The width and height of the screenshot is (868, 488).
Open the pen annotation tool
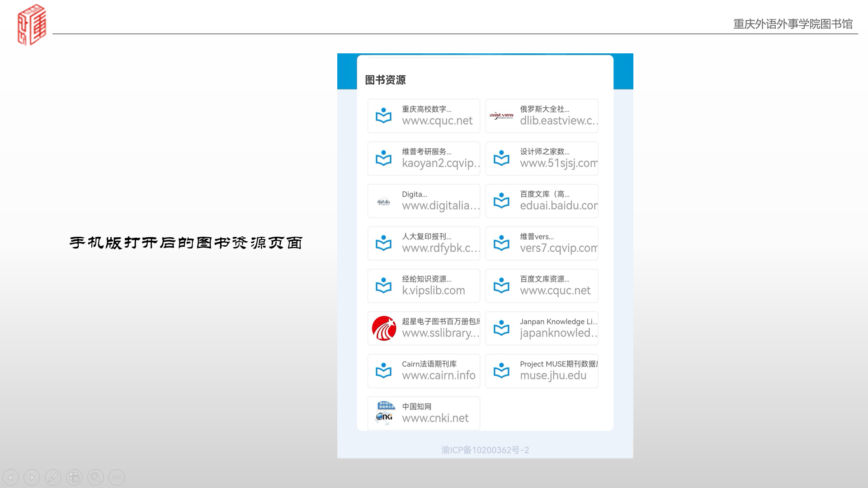coord(53,477)
